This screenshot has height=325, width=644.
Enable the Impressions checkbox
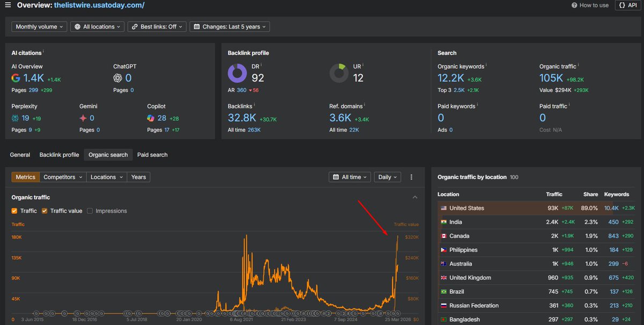[x=90, y=211]
